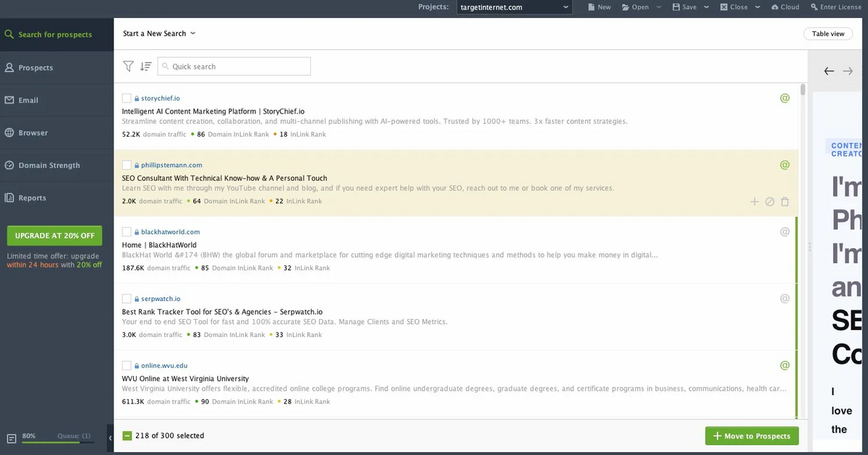This screenshot has width=868, height=455.
Task: Click the results list vertical scrollbar
Action: point(803,90)
